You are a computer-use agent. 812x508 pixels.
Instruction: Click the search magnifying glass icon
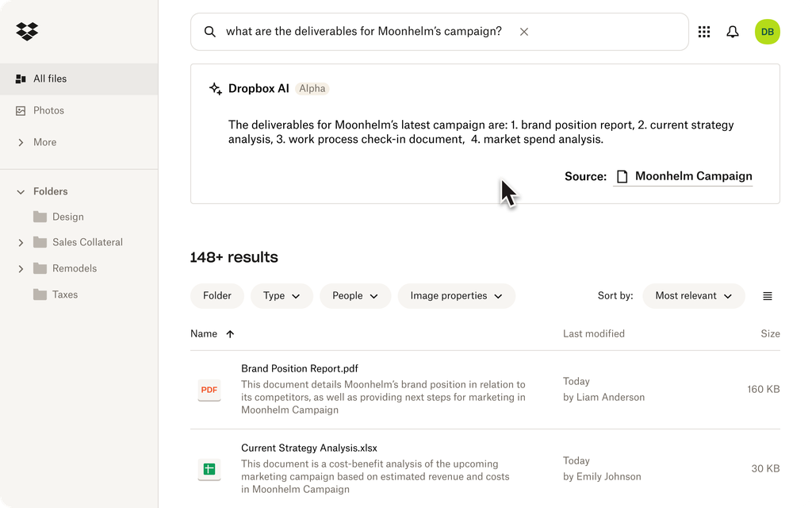click(209, 31)
